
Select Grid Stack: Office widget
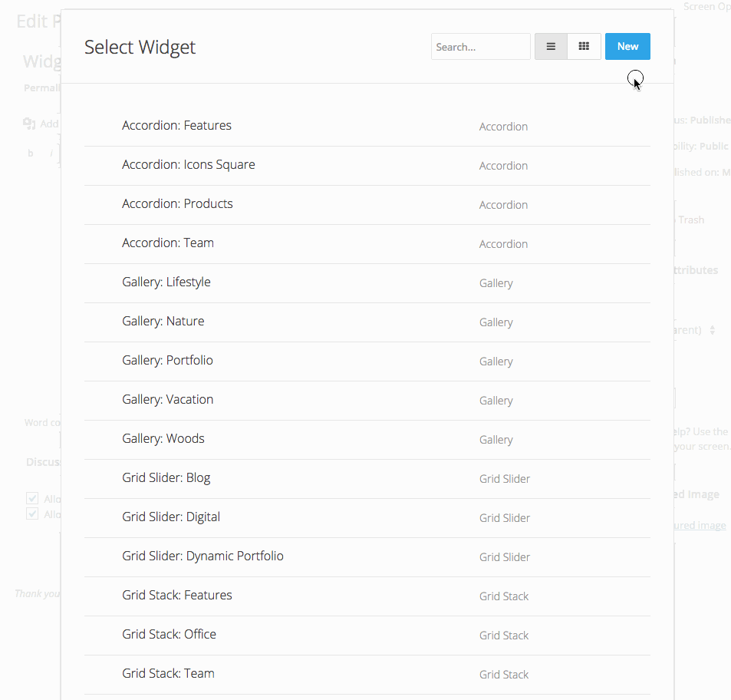tap(169, 635)
